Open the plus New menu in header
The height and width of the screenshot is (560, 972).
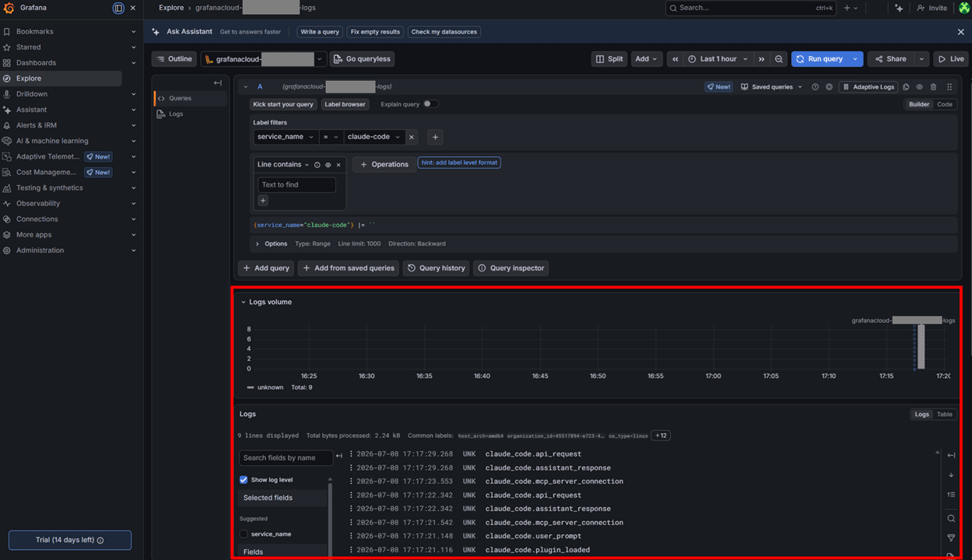pos(851,8)
